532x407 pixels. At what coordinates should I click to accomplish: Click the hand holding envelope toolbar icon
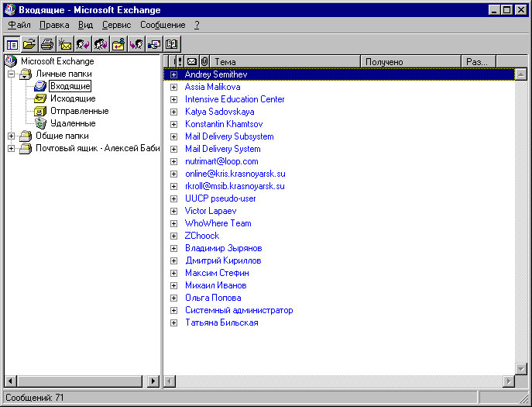click(154, 44)
